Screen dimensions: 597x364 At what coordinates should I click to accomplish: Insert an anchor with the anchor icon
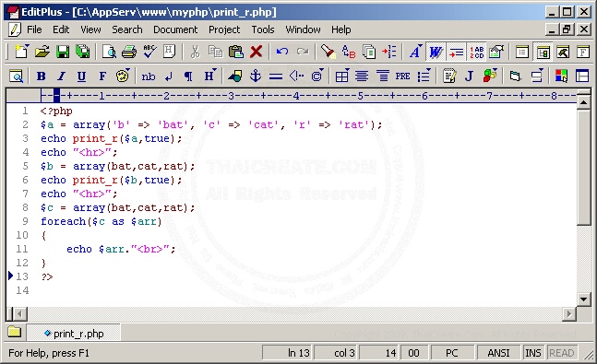tap(255, 76)
